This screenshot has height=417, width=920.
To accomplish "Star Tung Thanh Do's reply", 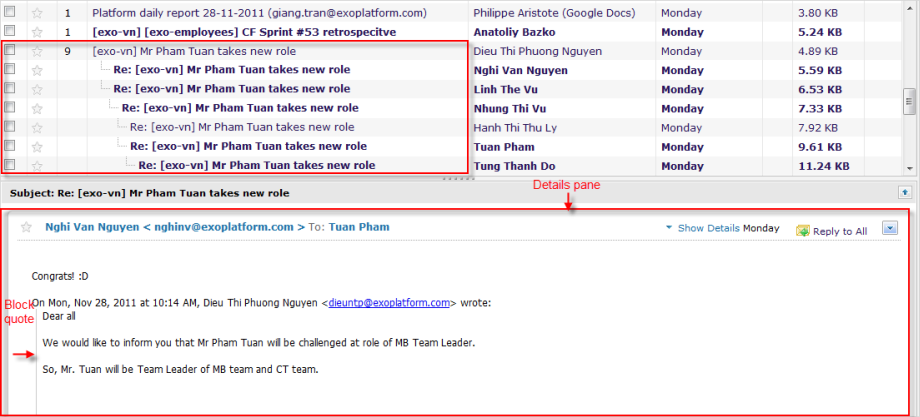I will pos(37,165).
